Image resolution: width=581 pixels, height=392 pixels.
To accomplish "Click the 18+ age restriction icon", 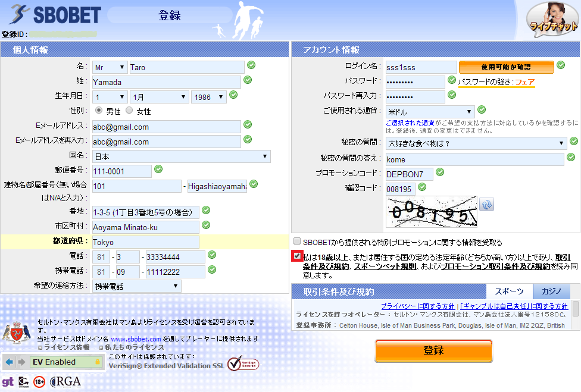I will pos(39,382).
